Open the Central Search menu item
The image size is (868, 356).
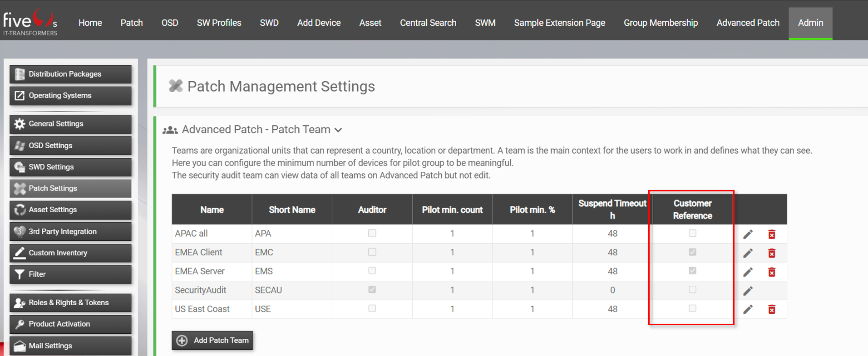(x=428, y=23)
